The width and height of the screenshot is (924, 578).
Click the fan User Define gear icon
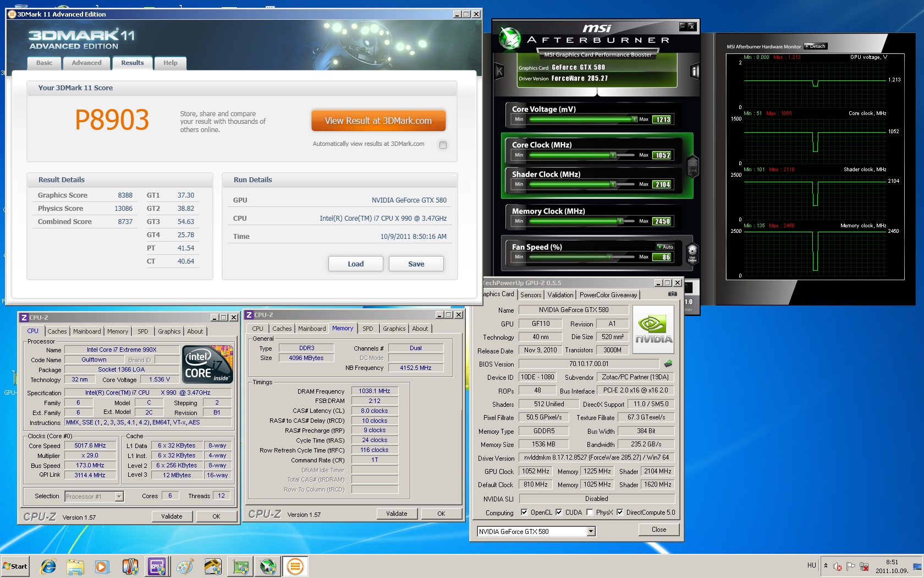tap(692, 254)
